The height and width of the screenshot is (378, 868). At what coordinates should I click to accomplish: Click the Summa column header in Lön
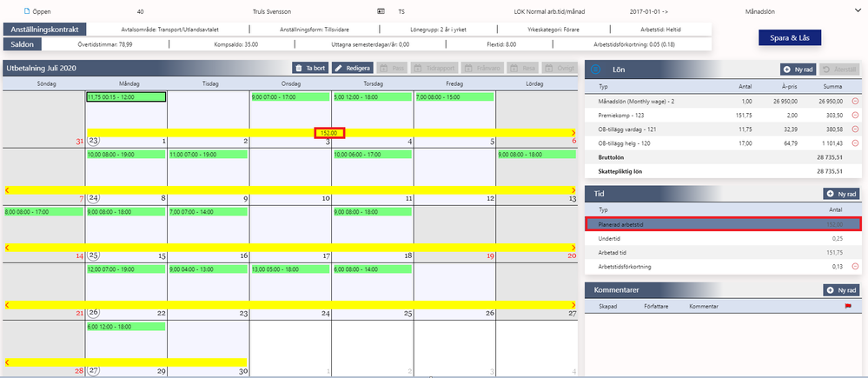click(x=832, y=86)
